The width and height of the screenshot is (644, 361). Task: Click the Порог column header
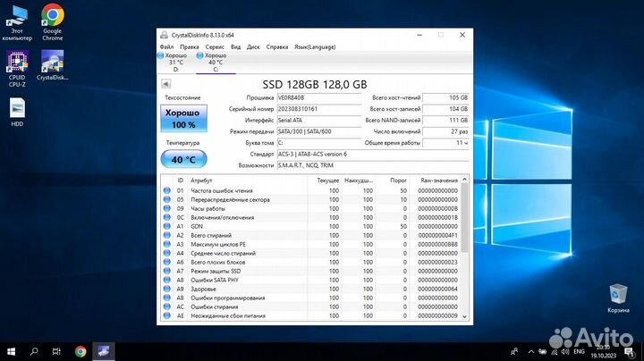pos(398,180)
